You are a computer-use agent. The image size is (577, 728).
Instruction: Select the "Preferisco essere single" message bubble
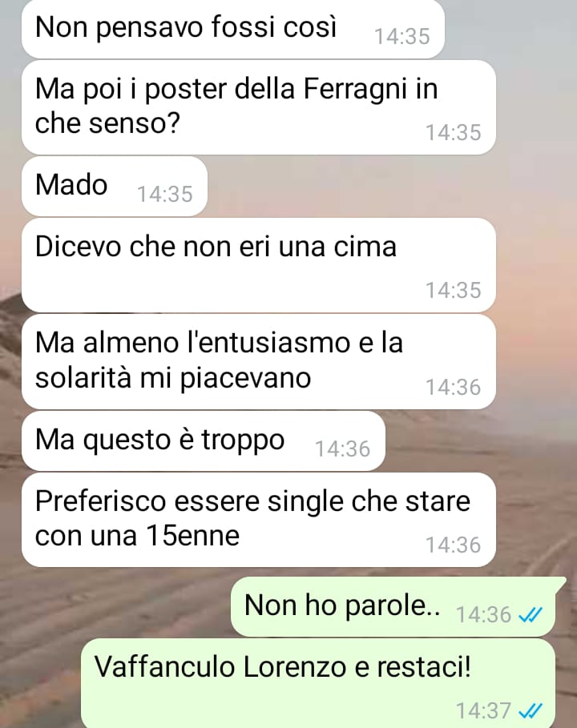point(259,520)
